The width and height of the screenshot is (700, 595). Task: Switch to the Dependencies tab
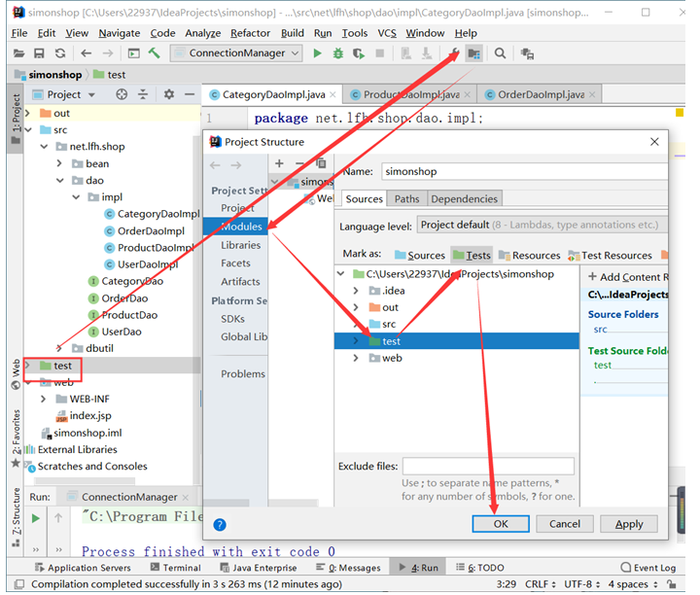point(465,198)
